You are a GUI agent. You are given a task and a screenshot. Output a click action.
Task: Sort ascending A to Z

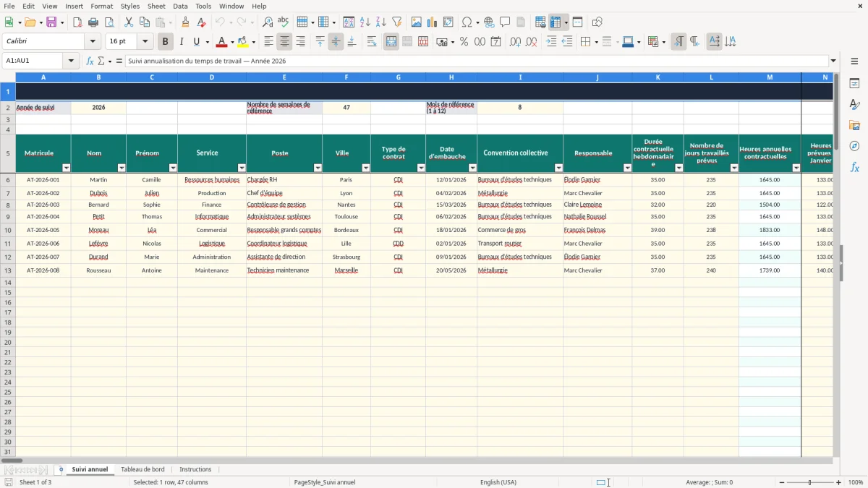click(365, 22)
